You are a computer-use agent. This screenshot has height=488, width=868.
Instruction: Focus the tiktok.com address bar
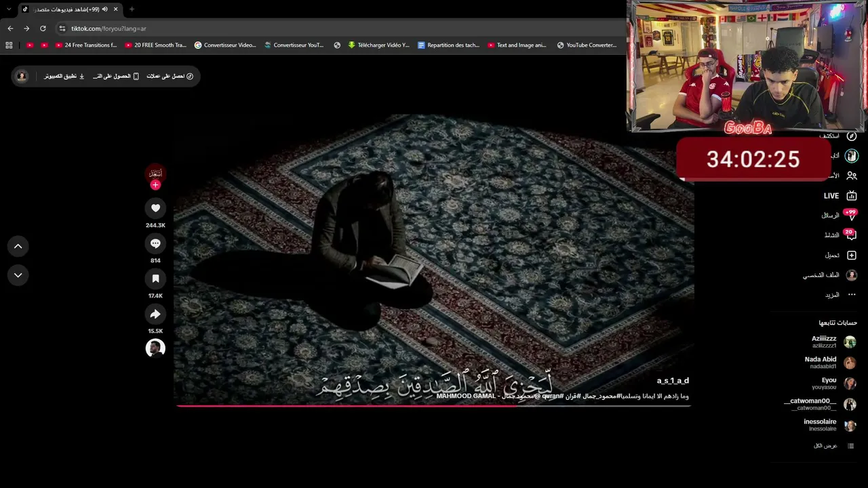coord(339,28)
